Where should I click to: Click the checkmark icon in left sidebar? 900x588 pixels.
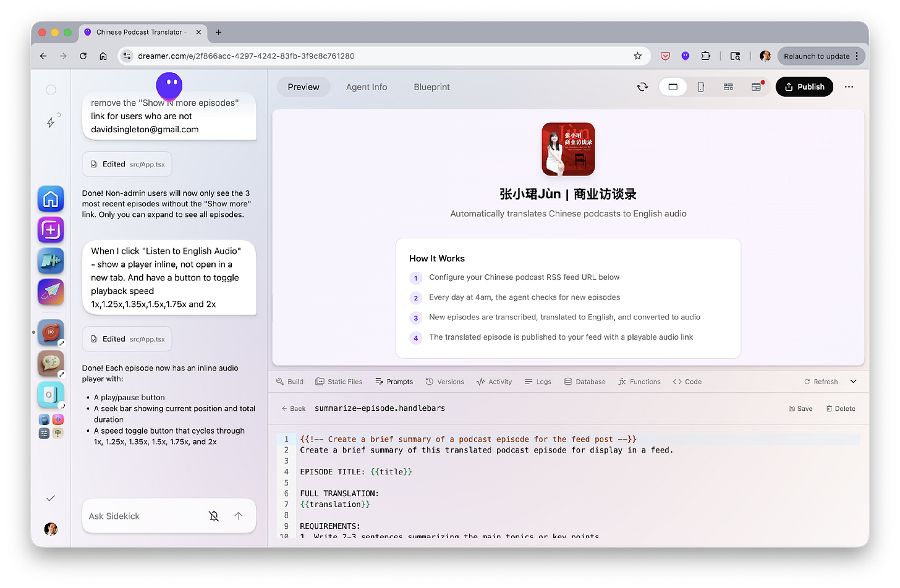[x=51, y=498]
